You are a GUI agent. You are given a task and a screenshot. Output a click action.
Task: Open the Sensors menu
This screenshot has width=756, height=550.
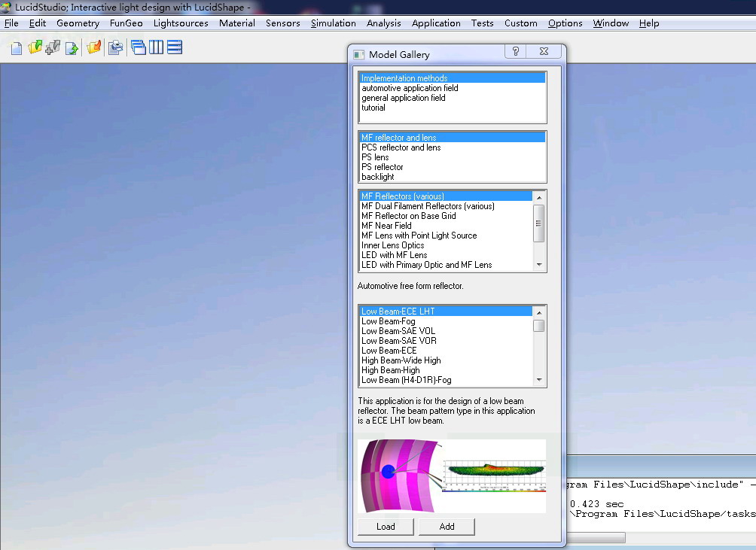[x=282, y=23]
